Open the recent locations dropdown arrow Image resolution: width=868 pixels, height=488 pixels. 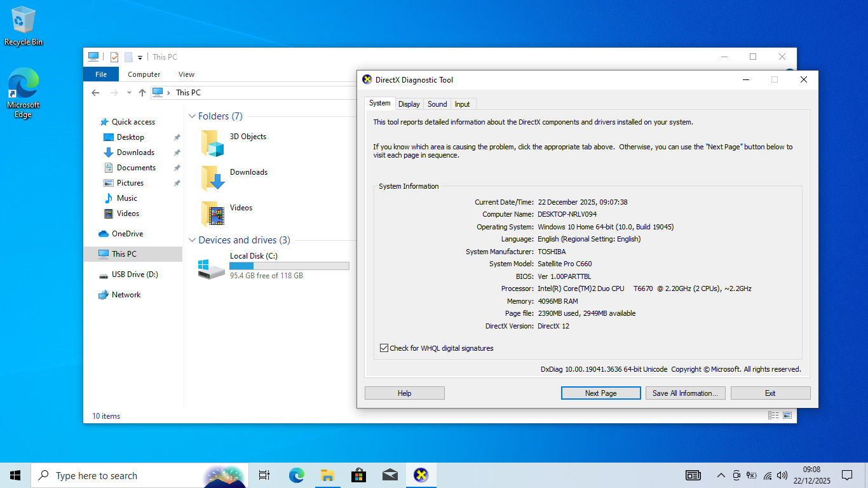tap(129, 93)
